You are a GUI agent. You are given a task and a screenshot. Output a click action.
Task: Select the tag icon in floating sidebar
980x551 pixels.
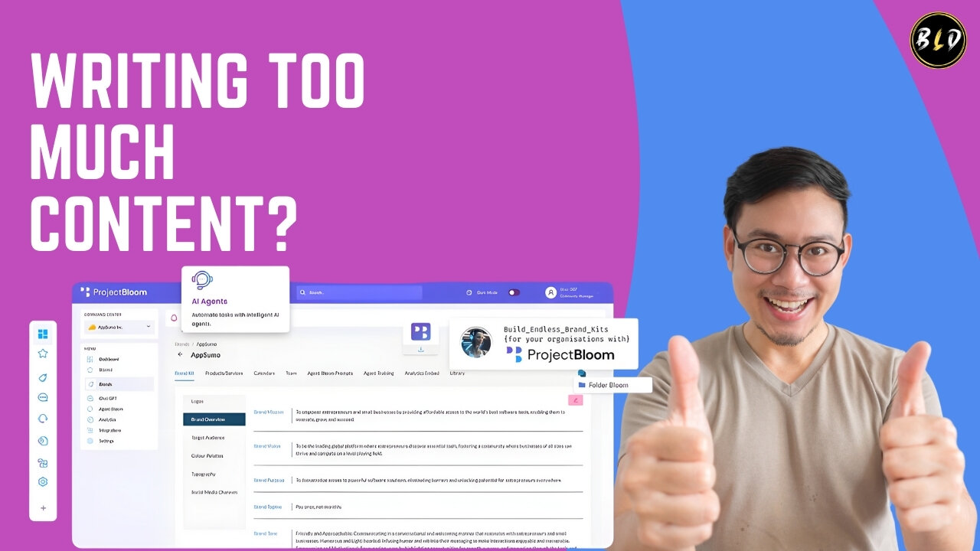(43, 377)
